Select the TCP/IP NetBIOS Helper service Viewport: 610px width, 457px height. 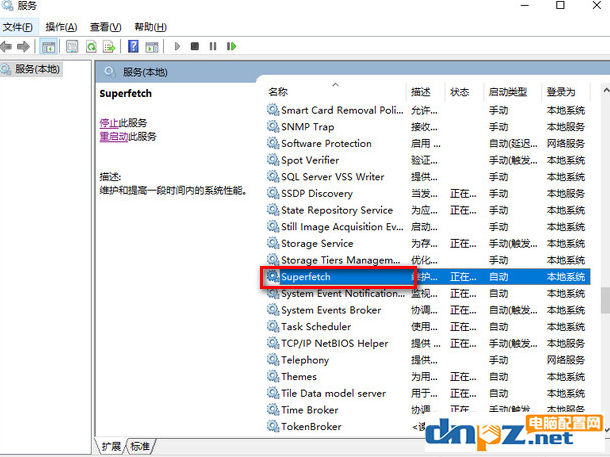tap(428, 343)
